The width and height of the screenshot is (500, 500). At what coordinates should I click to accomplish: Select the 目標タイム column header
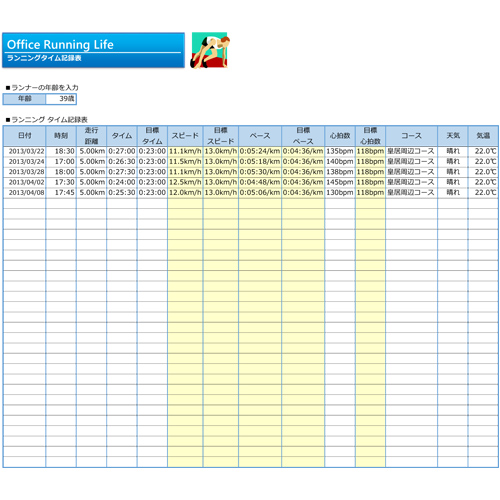[x=152, y=136]
